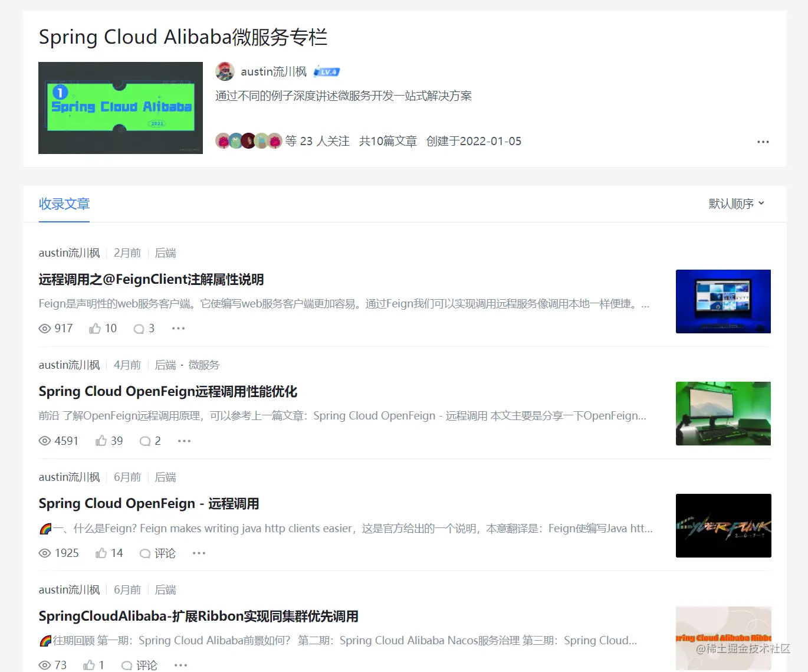Click the Cyberpunk thumbnail of OpenFeign - 远程调用 article
The image size is (808, 672).
(x=724, y=526)
